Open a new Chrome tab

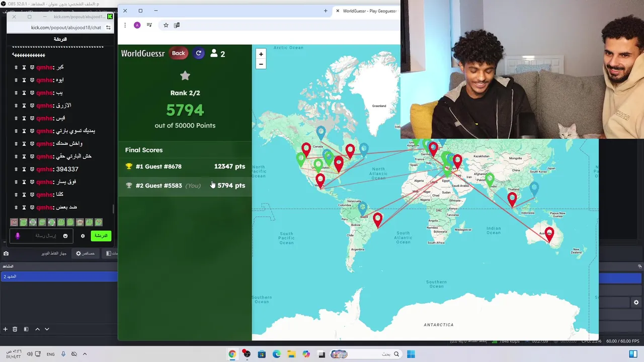(326, 11)
